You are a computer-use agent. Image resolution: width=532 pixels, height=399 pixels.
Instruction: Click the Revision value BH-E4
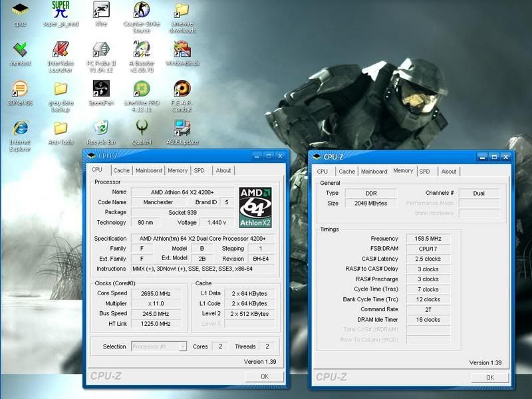coord(261,259)
